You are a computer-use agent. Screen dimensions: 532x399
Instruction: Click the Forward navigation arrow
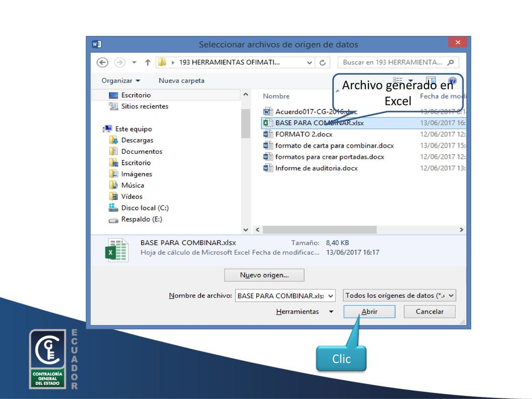pyautogui.click(x=119, y=62)
